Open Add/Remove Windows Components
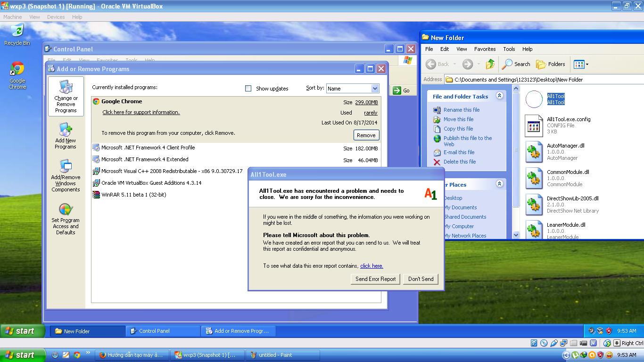The height and width of the screenshot is (362, 644). pos(66,175)
